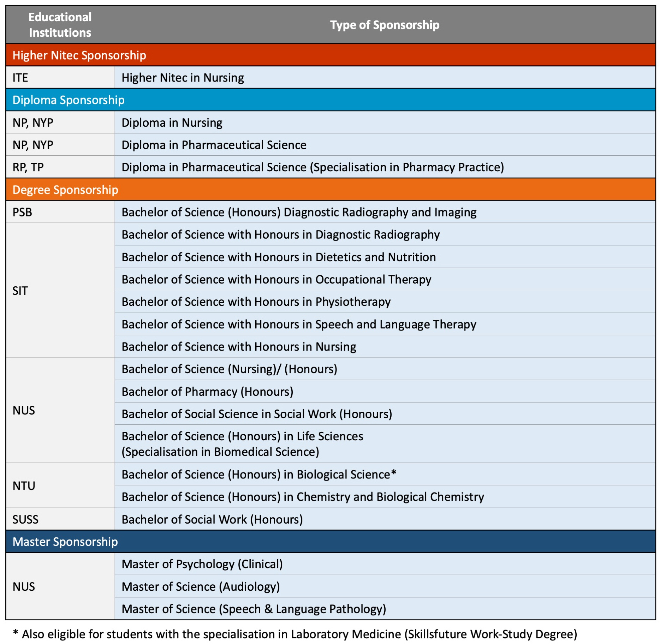Select the Biological Science* degree row
Image resolution: width=660 pixels, height=644 pixels.
pyautogui.click(x=259, y=475)
